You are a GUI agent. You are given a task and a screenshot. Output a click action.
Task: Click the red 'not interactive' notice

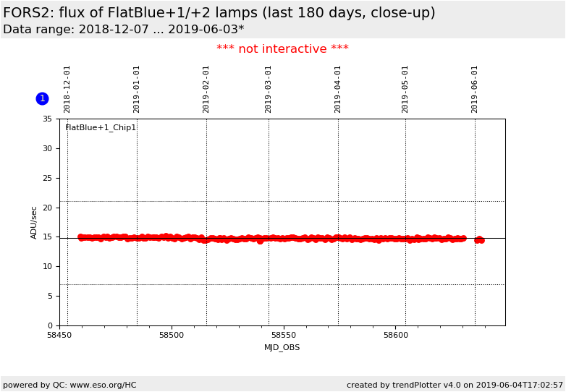(x=283, y=48)
